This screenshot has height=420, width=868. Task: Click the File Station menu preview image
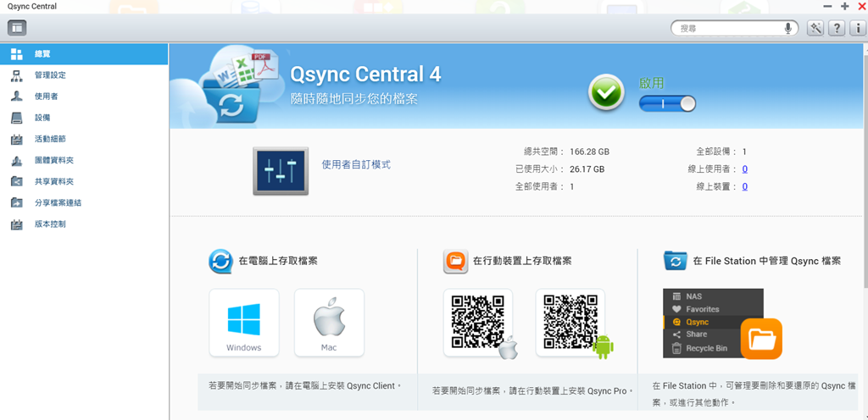click(x=713, y=323)
